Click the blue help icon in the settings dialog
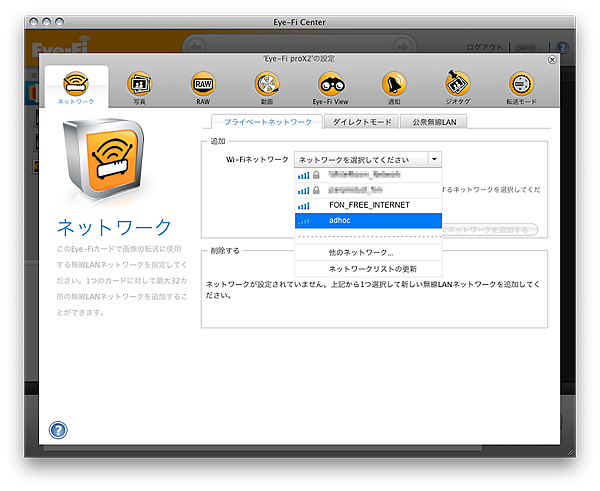Image resolution: width=600 pixels, height=491 pixels. (x=58, y=430)
